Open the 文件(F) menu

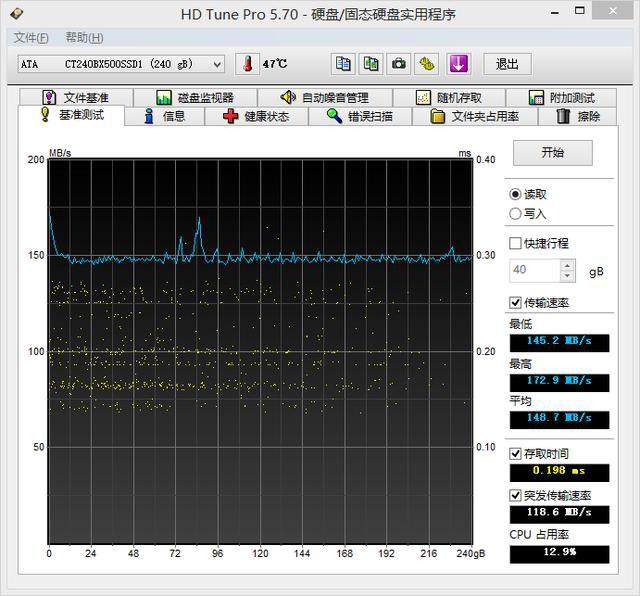31,38
